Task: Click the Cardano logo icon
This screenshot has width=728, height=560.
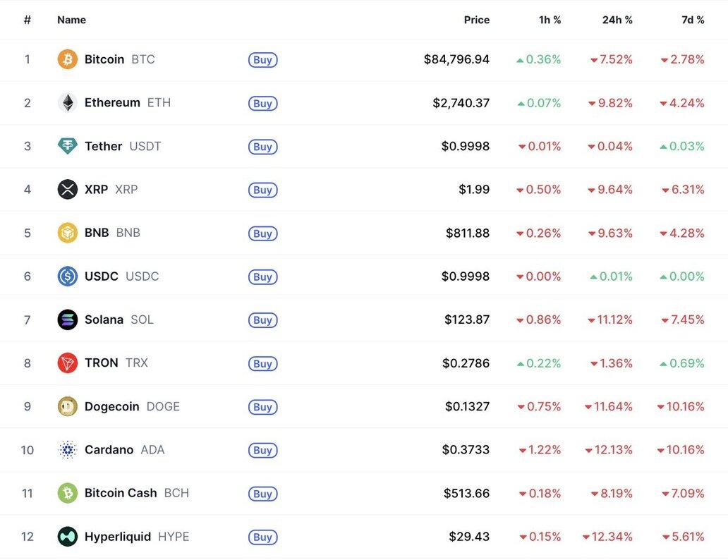Action: tap(67, 450)
